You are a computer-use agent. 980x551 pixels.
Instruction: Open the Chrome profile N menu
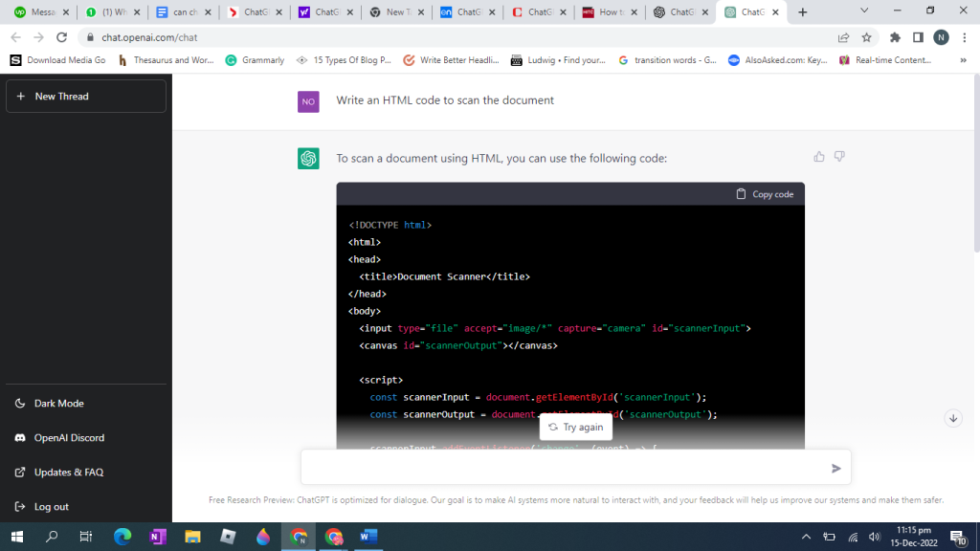941,37
